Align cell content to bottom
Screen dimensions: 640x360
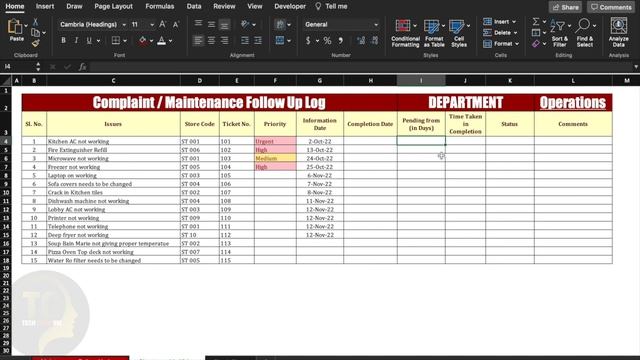pyautogui.click(x=224, y=24)
